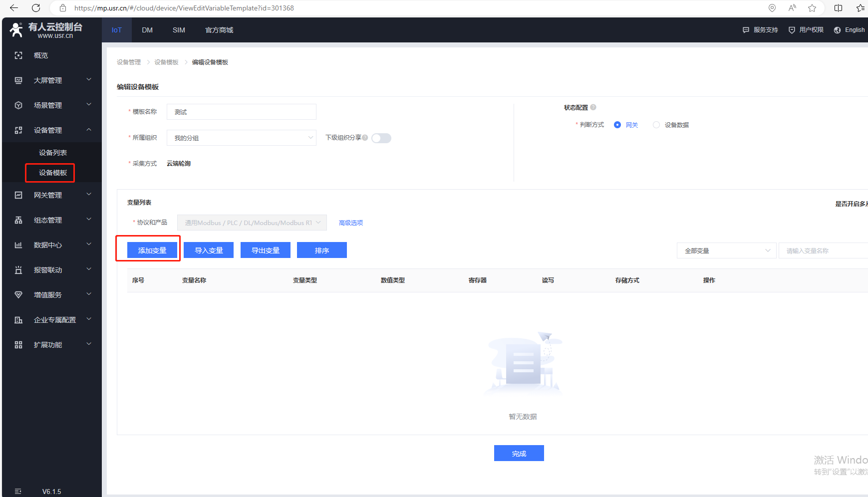Click the help icon beside 状态配置
The width and height of the screenshot is (868, 497).
pyautogui.click(x=593, y=107)
